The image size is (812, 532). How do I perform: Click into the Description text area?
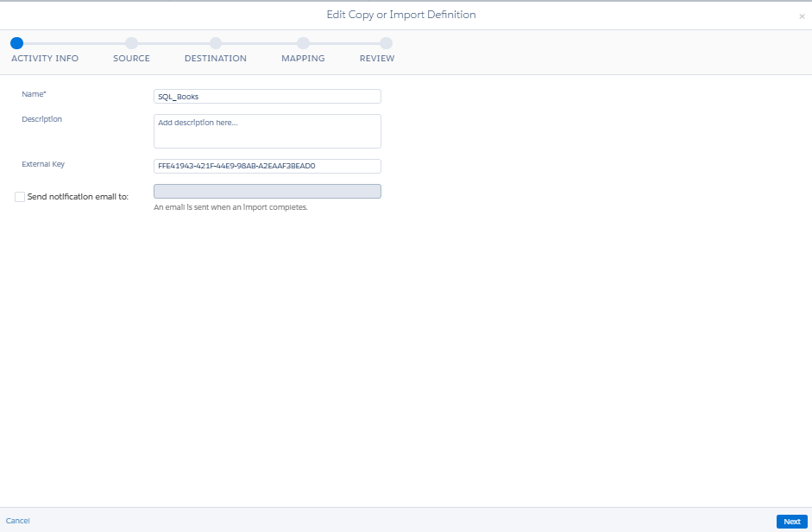point(267,131)
